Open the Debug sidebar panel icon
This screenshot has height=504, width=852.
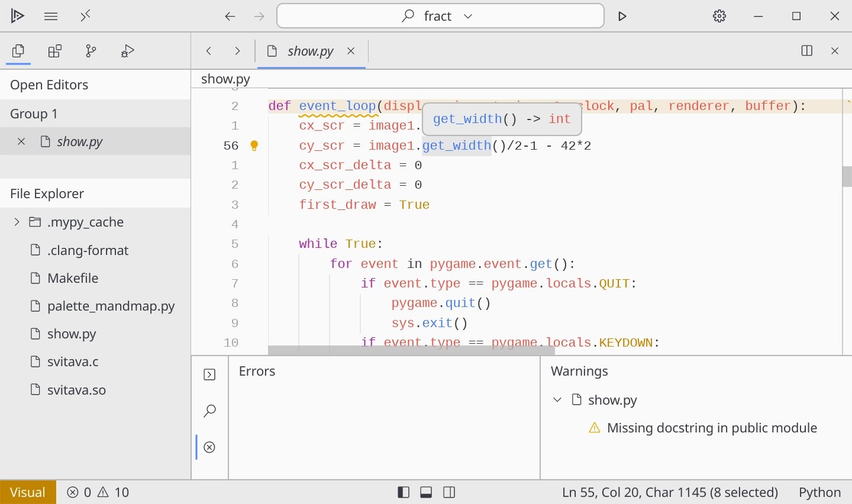(x=127, y=51)
